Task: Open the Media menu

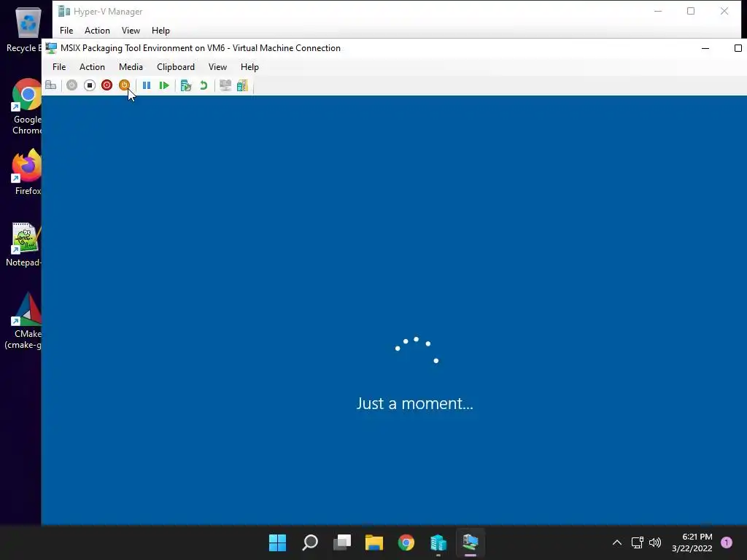Action: click(x=131, y=67)
